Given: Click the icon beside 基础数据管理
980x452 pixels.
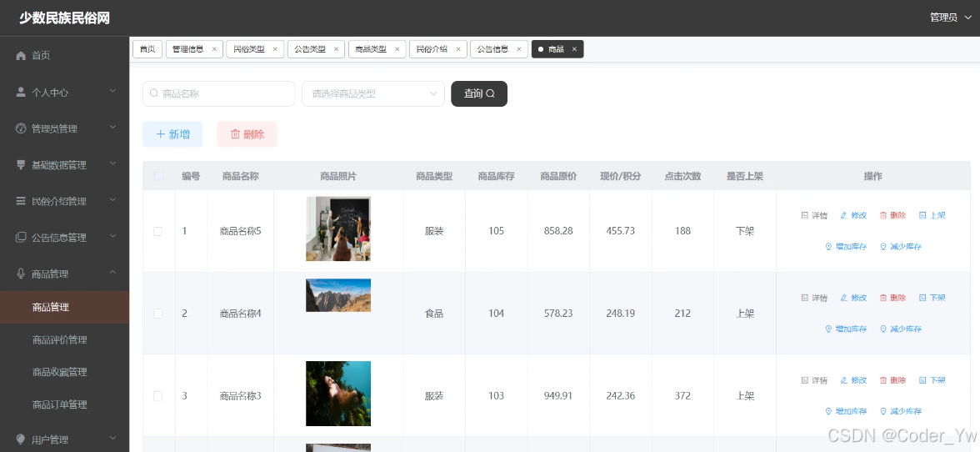Looking at the screenshot, I should (21, 165).
